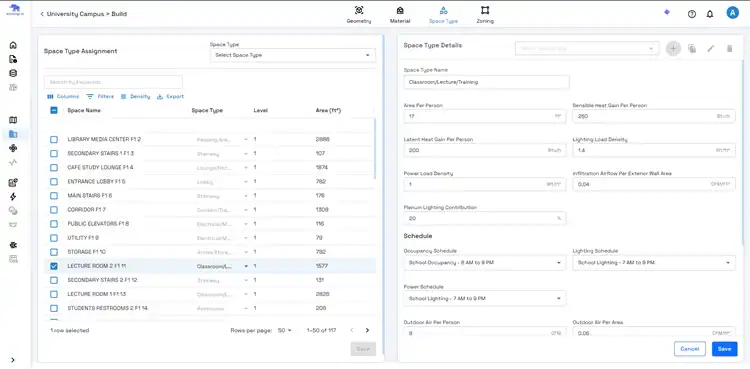Select the LECTURE ROOM 1 F1 13 row text
The width and height of the screenshot is (750, 369).
point(97,294)
